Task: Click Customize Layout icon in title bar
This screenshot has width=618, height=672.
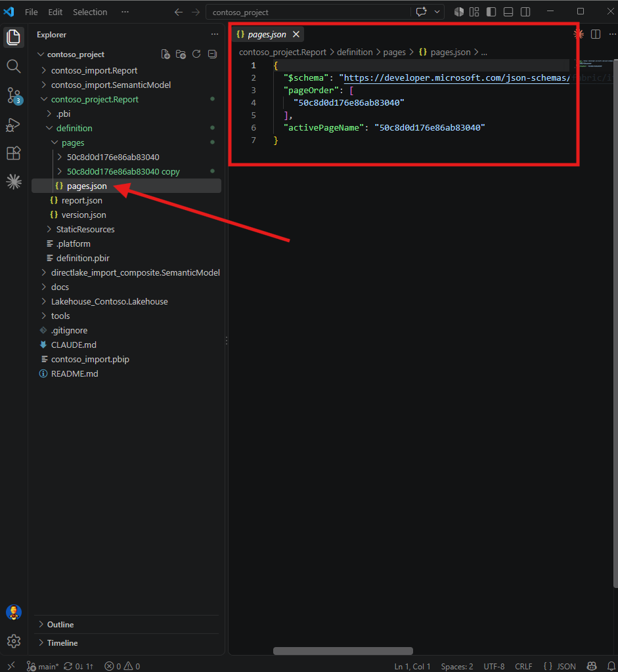Action: (474, 12)
